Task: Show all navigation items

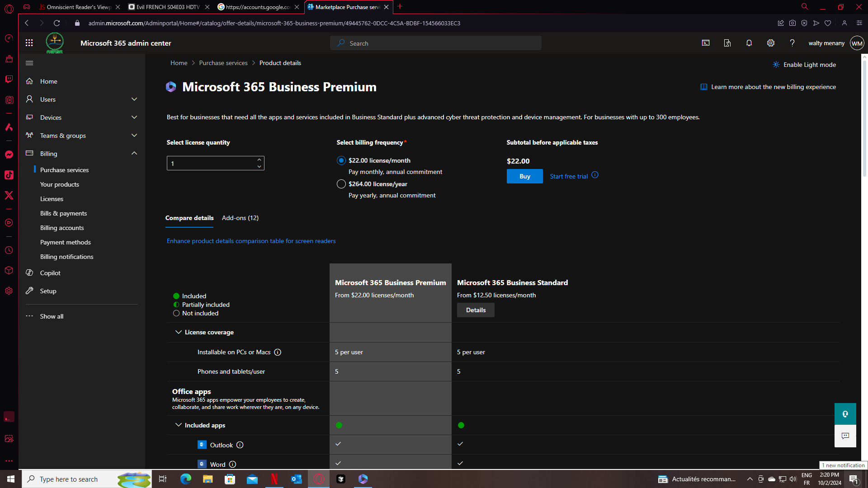Action: 52,316
